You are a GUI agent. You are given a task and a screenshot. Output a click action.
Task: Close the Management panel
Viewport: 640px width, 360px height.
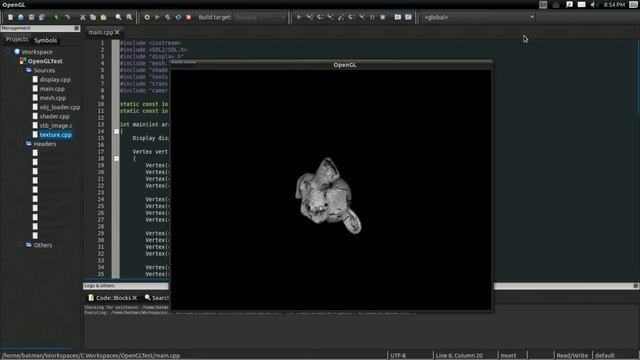(x=77, y=28)
